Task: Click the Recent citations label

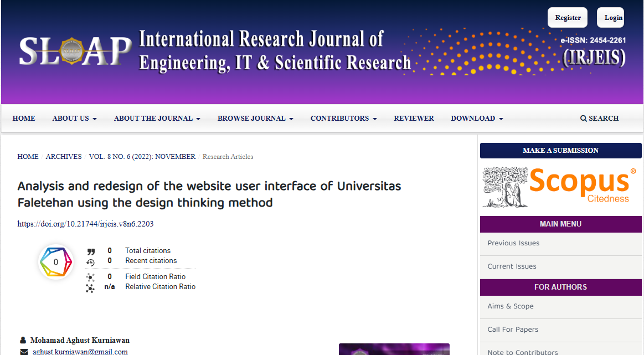Action: point(151,260)
